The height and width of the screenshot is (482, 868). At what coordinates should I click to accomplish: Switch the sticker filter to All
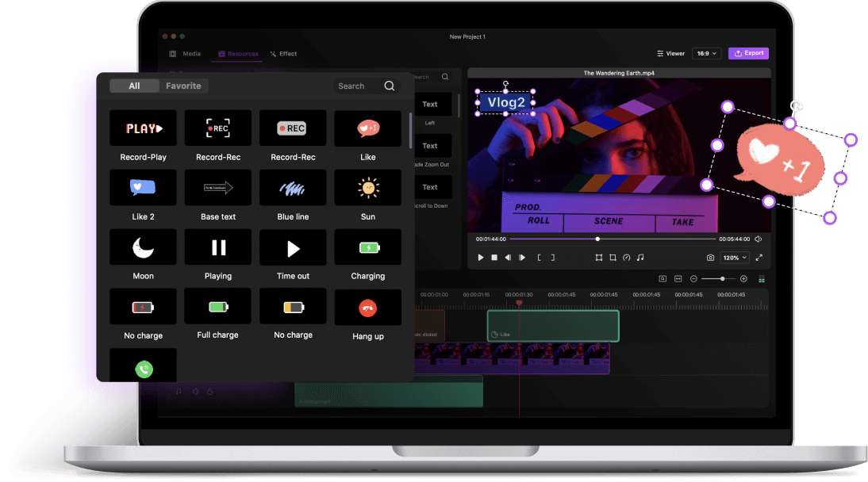click(134, 86)
